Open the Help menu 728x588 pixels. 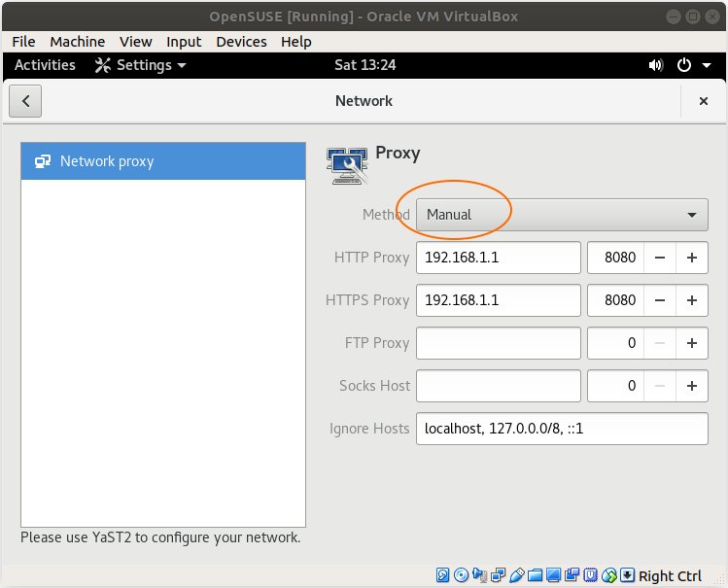tap(296, 42)
